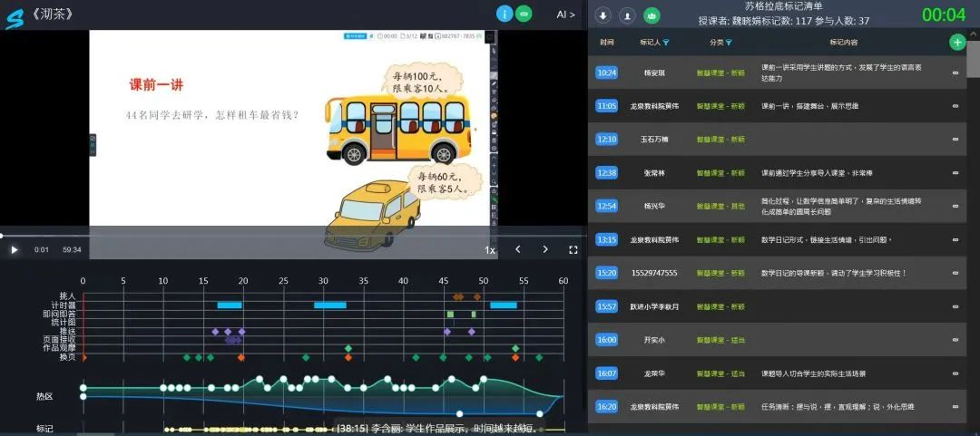Click the first blue 计时器 bar in timeline
This screenshot has width=980, height=436.
tap(230, 305)
